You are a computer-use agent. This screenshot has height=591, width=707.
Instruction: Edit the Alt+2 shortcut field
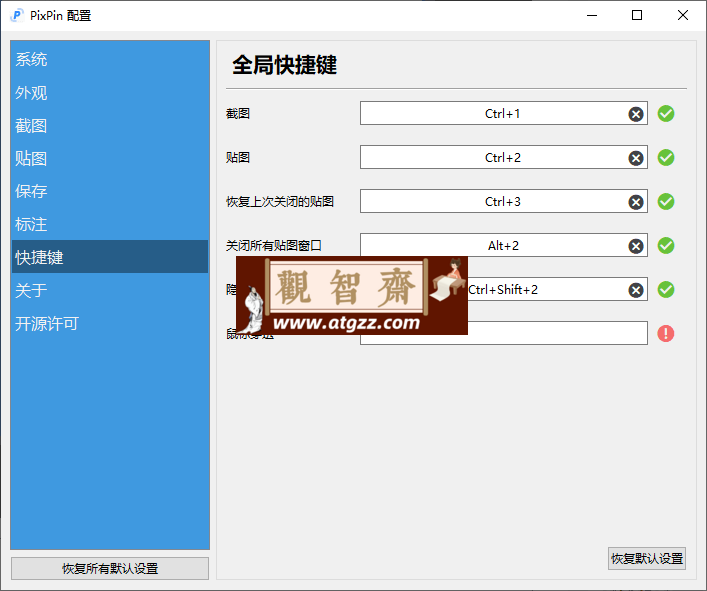(x=504, y=245)
